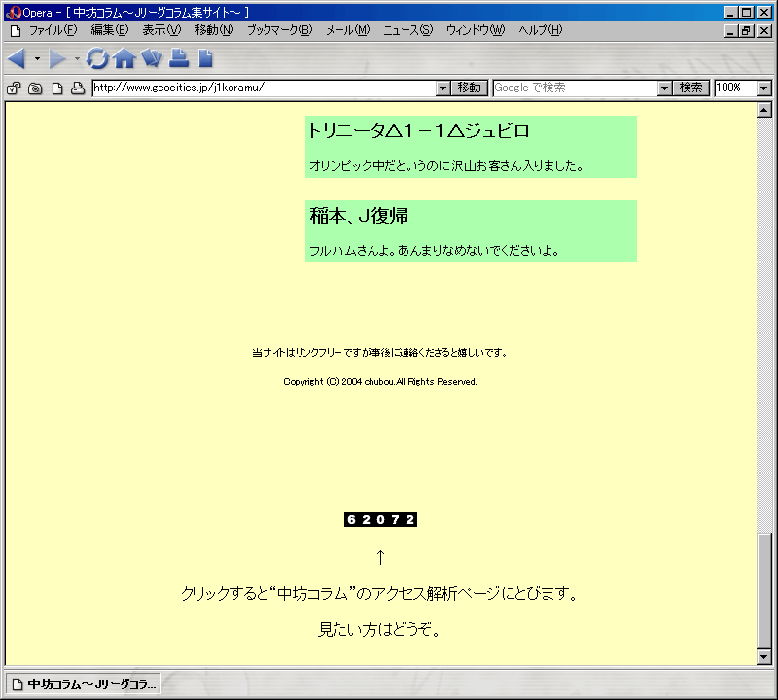Open the ファイル(F) menu
The image size is (778, 700).
coord(53,30)
